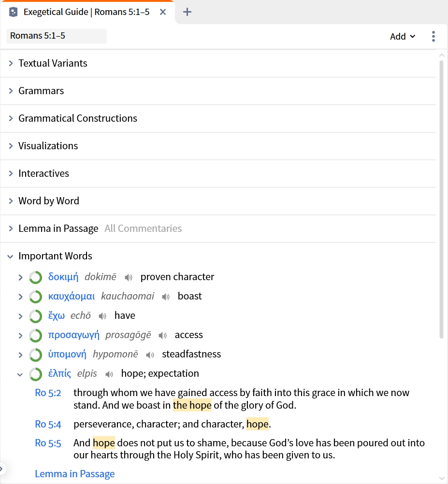
Task: Open a new tab with plus icon
Action: click(x=187, y=12)
